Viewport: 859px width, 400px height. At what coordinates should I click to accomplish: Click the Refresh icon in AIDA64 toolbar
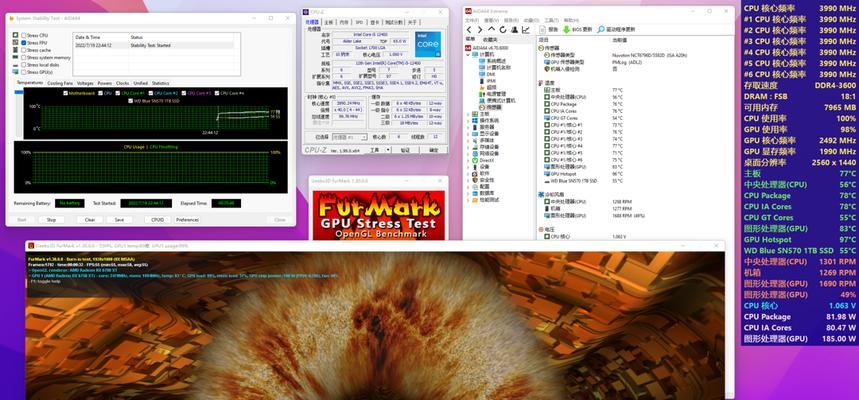(x=503, y=30)
